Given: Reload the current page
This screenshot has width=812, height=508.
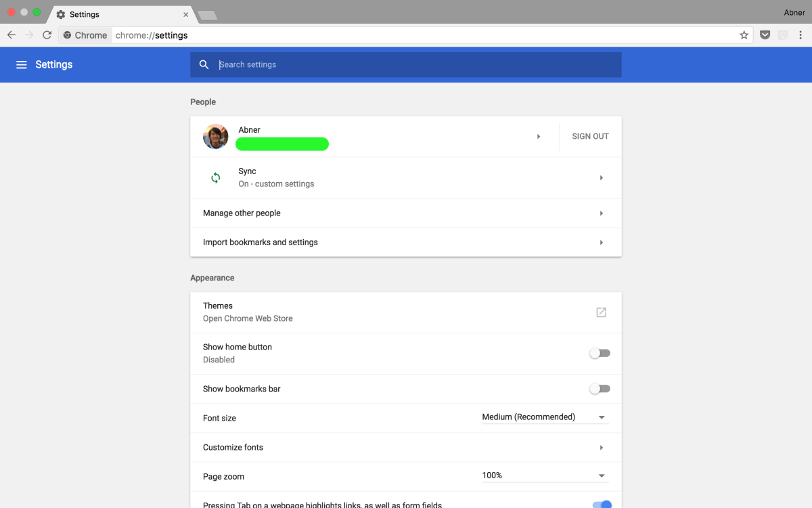Looking at the screenshot, I should 47,35.
